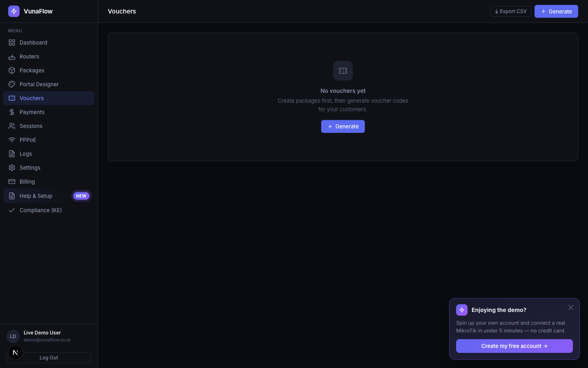The height and width of the screenshot is (368, 588).
Task: Export vouchers with Export CSV button
Action: [x=510, y=11]
